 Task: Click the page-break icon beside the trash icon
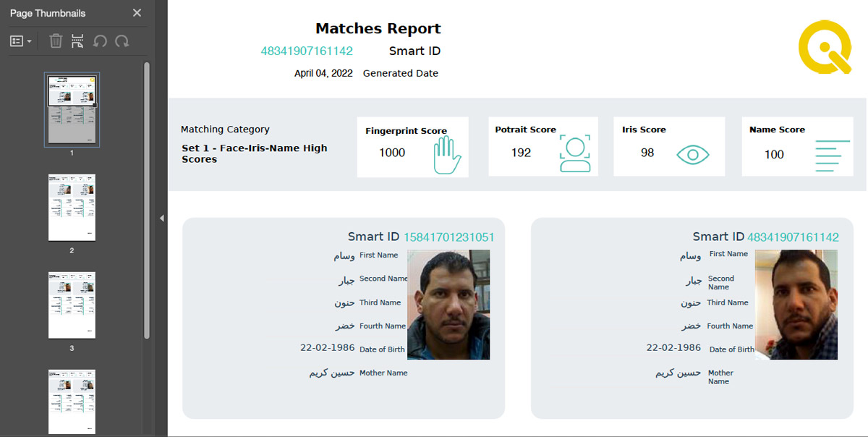click(77, 41)
